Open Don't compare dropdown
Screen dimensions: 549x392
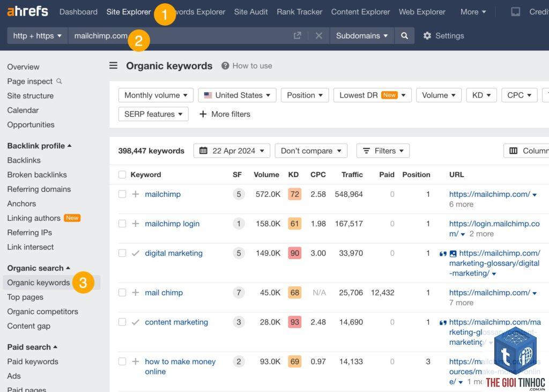[x=311, y=151]
